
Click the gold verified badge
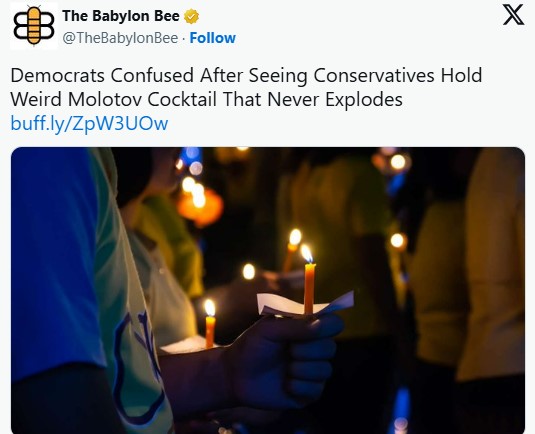191,16
